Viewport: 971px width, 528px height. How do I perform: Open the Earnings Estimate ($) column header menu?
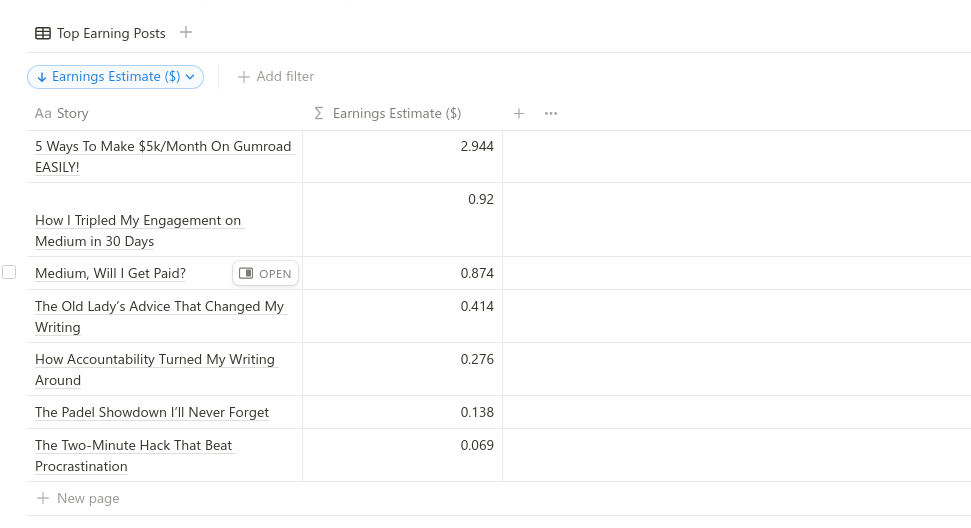click(x=396, y=114)
